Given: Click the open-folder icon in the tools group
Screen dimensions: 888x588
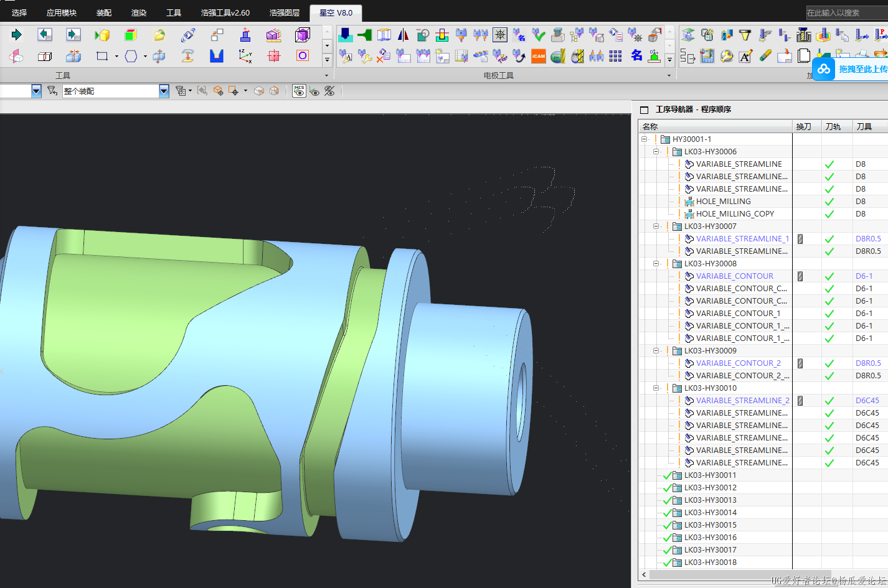Looking at the screenshot, I should pyautogui.click(x=159, y=35).
